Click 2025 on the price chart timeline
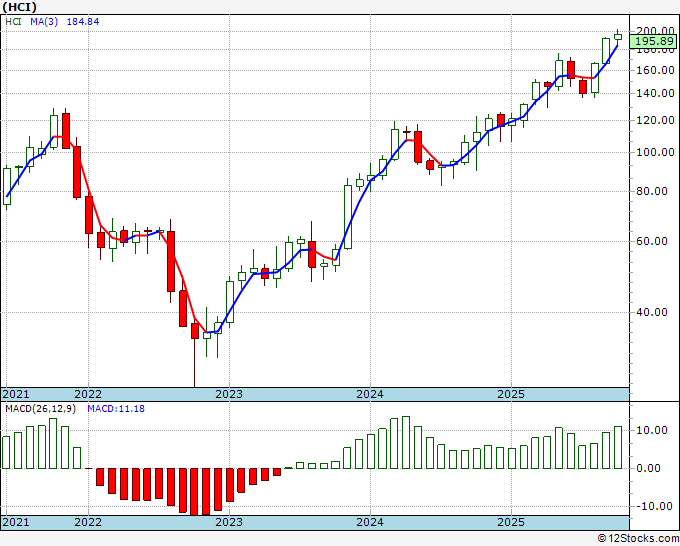The image size is (680, 546). (511, 394)
